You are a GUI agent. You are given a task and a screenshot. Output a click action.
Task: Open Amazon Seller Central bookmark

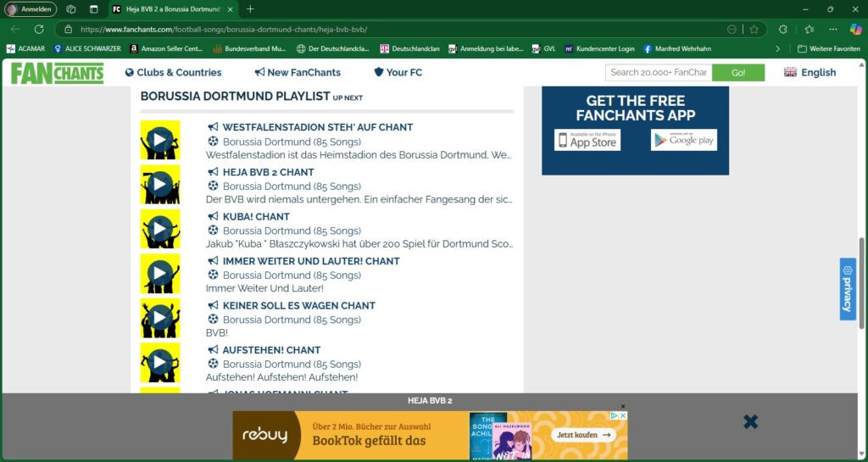click(166, 48)
